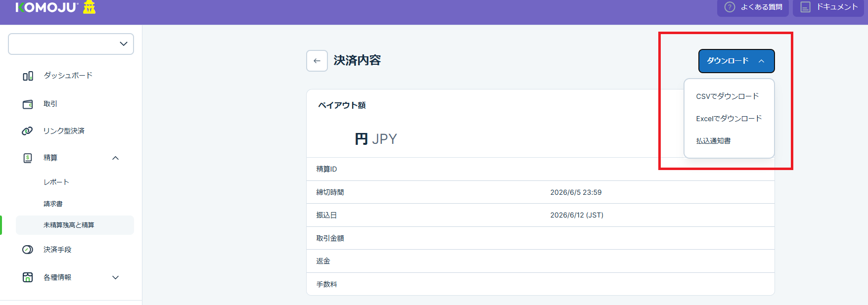Screen dimensions: 868x305
Task: Open ダッシュボード in the sidebar
Action: click(68, 76)
